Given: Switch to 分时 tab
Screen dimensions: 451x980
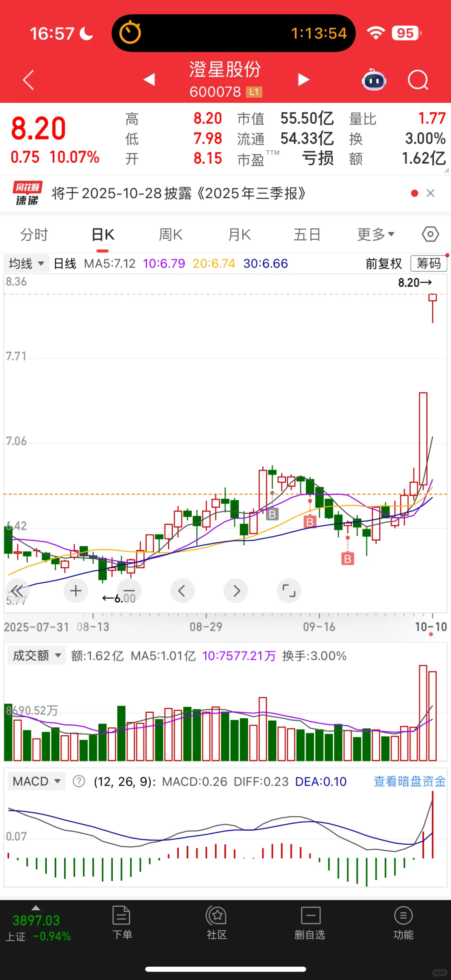Looking at the screenshot, I should pos(34,235).
